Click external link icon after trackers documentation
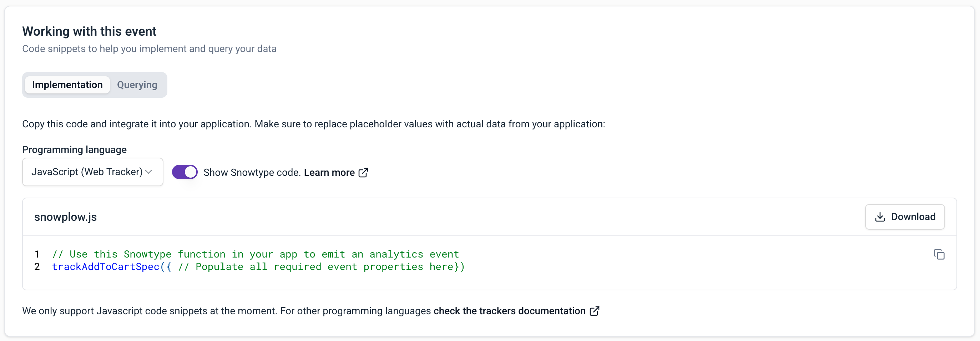The width and height of the screenshot is (980, 341). pyautogui.click(x=594, y=311)
